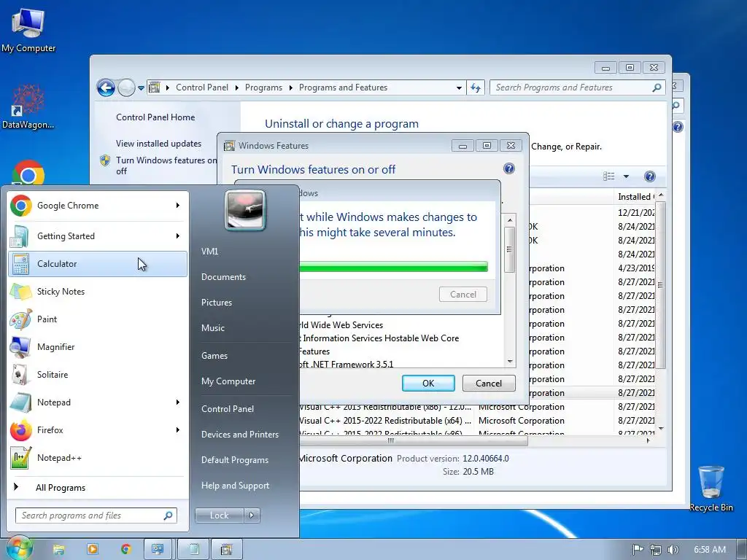Click OK in Windows Features dialog
Screen dimensions: 747x560
coord(428,384)
